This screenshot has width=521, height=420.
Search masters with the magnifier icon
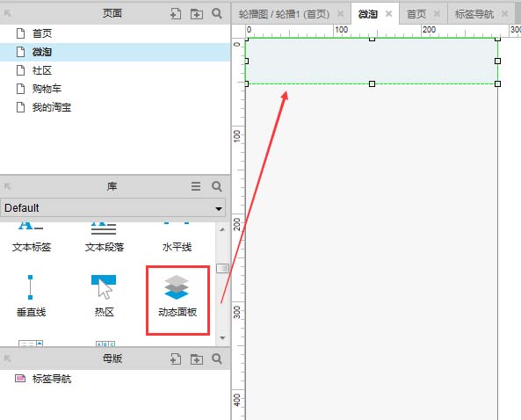point(217,358)
